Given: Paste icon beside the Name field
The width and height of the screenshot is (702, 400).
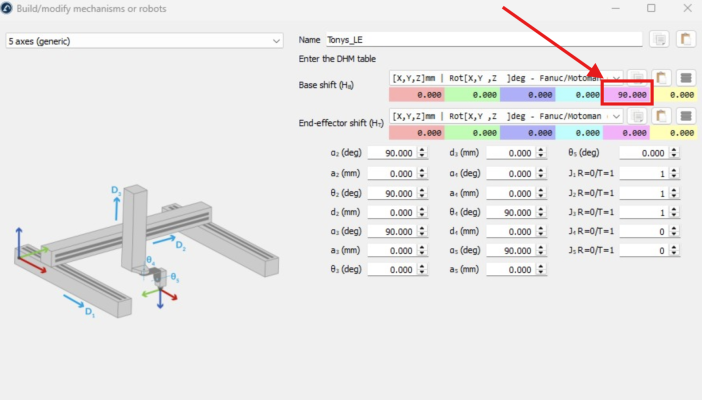Looking at the screenshot, I should pyautogui.click(x=685, y=39).
